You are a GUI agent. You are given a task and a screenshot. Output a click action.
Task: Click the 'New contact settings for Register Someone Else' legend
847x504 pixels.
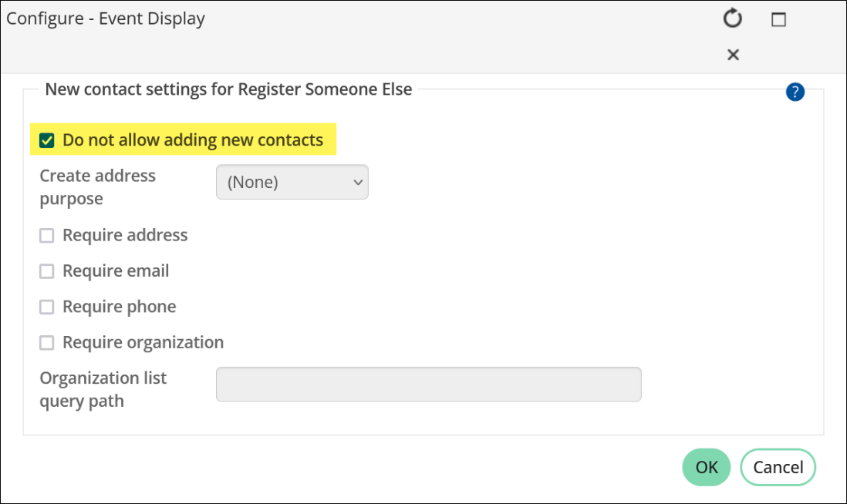click(x=228, y=89)
